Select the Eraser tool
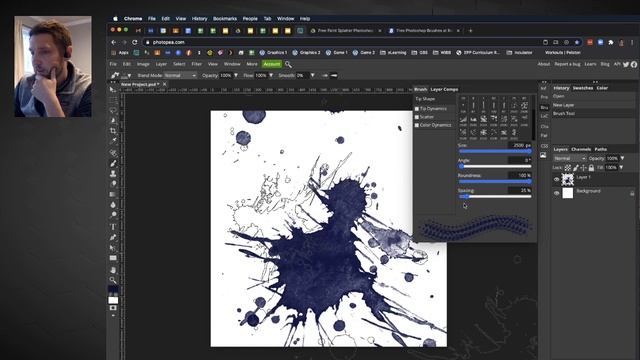The image size is (640, 360). point(113,184)
